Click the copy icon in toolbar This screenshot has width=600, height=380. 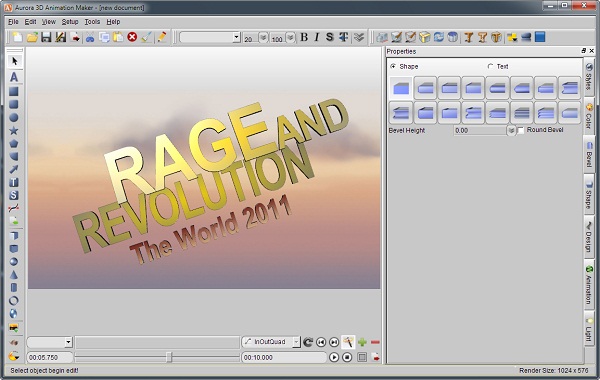[104, 37]
